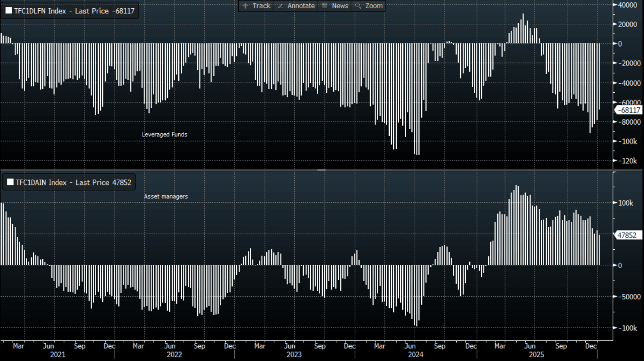The image size is (644, 361).
Task: Toggle the TFC1DLFN legend white square
Action: [x=9, y=11]
